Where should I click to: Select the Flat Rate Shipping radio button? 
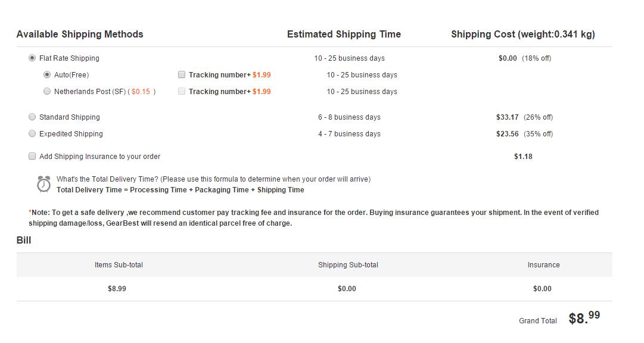coord(32,58)
